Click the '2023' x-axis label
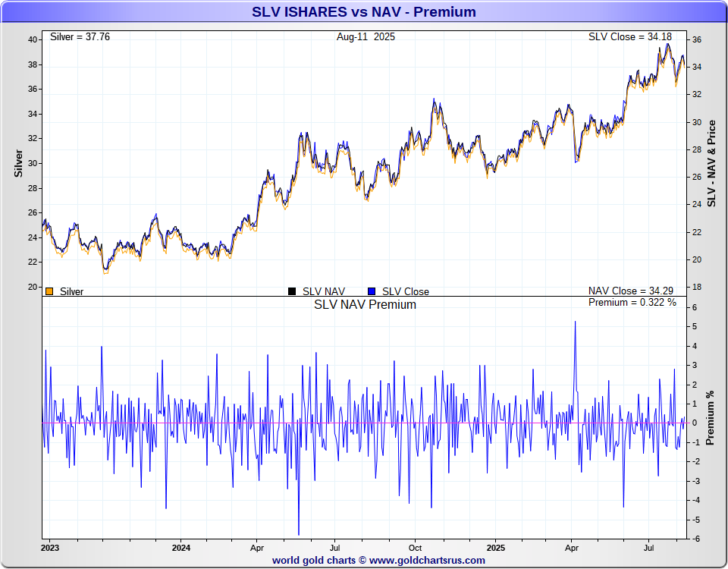The height and width of the screenshot is (569, 728). (x=50, y=548)
